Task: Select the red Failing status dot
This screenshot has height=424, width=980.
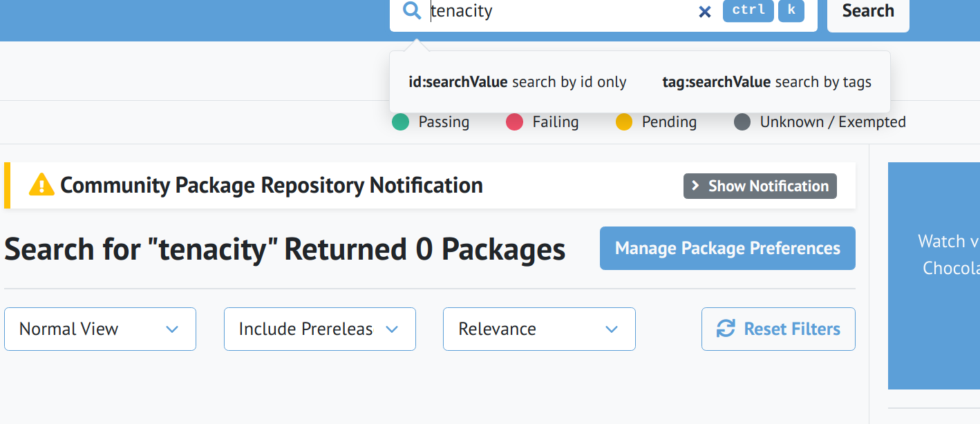Action: (x=514, y=122)
